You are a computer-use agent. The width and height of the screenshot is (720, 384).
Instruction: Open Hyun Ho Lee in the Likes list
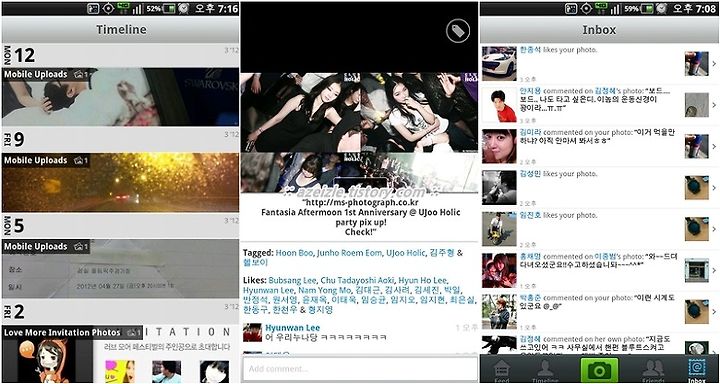[422, 280]
